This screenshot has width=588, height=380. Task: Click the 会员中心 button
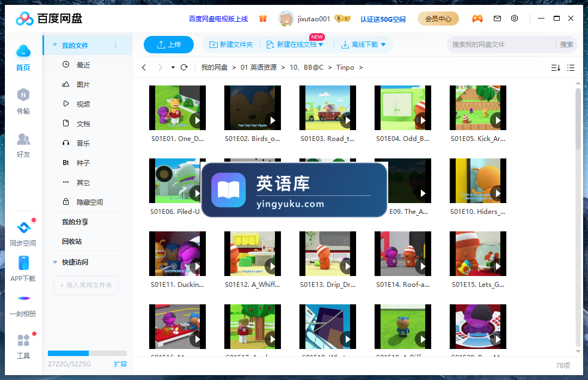(438, 19)
